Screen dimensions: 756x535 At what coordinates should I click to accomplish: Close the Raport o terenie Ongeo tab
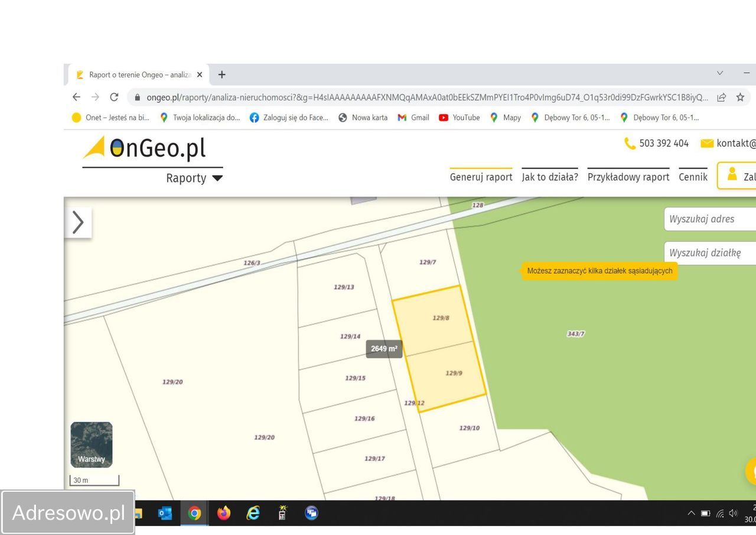click(x=200, y=74)
